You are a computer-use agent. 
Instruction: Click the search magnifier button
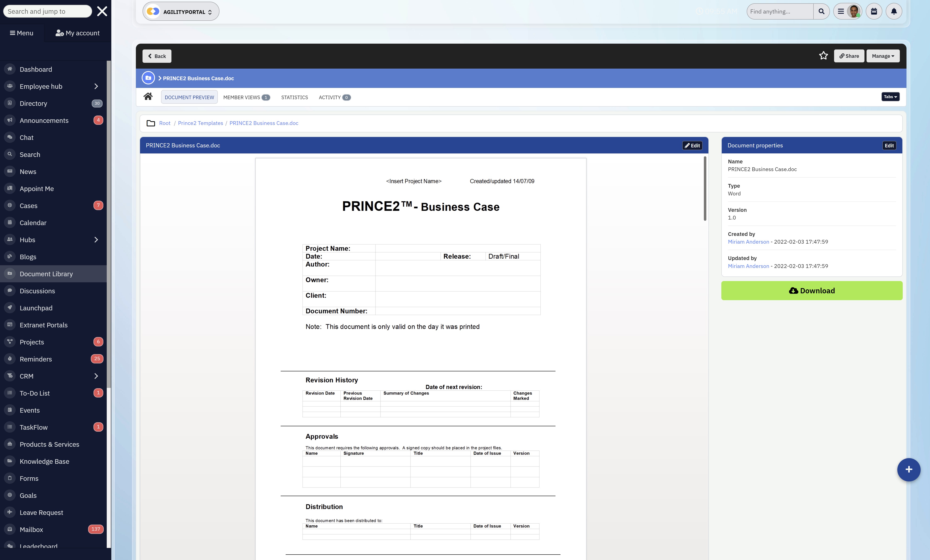821,11
